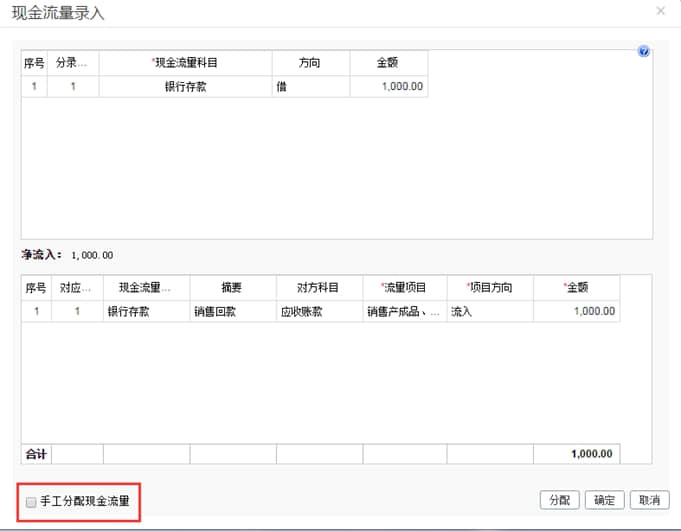
Task: Open the blue help icon
Action: (644, 51)
